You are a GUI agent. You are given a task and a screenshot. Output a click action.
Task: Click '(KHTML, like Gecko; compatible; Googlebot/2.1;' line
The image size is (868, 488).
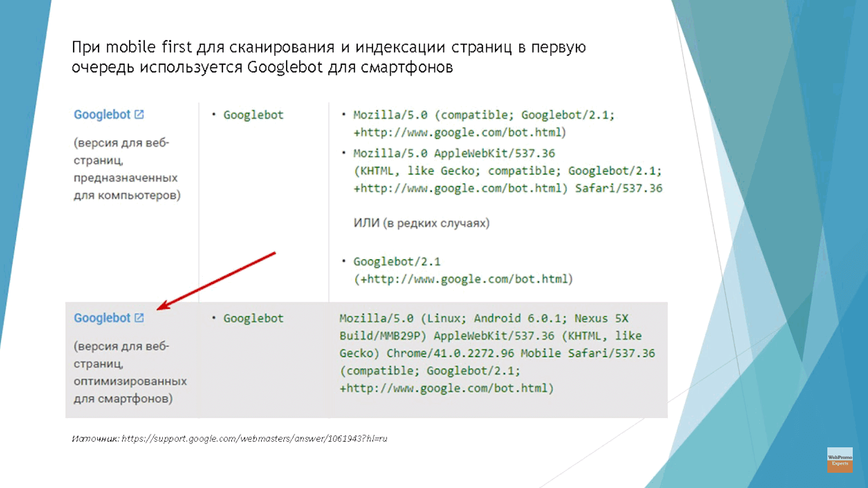coord(508,171)
